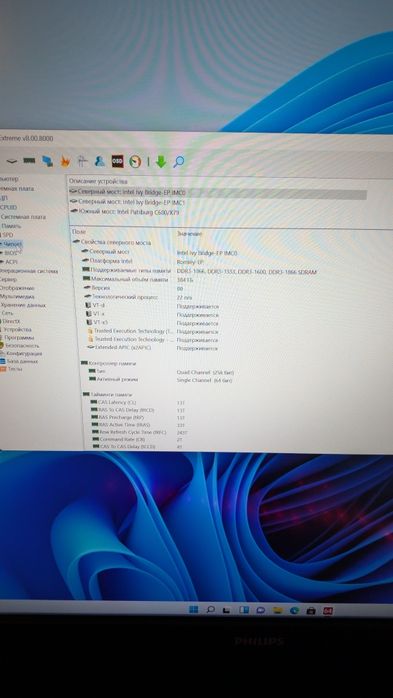Click the blue magnifier toolbar icon

tap(178, 162)
